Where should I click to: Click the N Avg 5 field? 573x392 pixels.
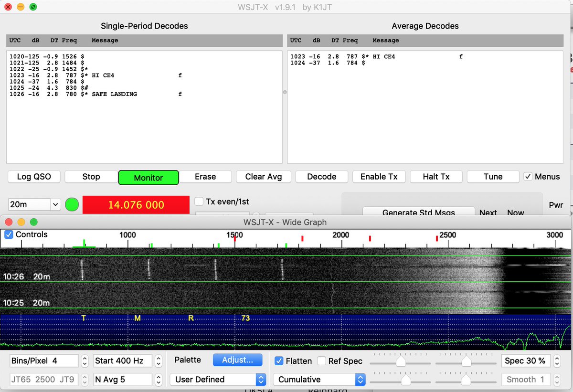[122, 380]
